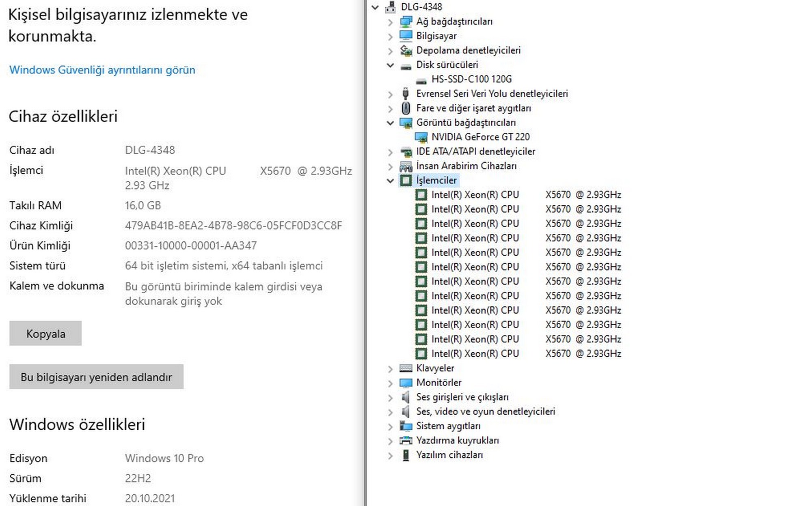The width and height of the screenshot is (812, 506).
Task: Click the İşlemciler processor category icon
Action: tap(406, 180)
